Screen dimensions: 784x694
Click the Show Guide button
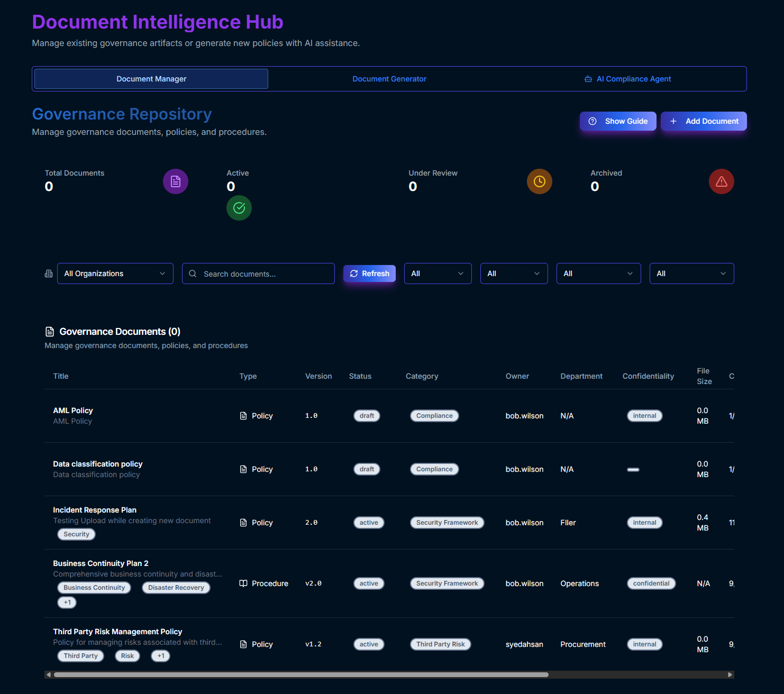click(x=618, y=121)
